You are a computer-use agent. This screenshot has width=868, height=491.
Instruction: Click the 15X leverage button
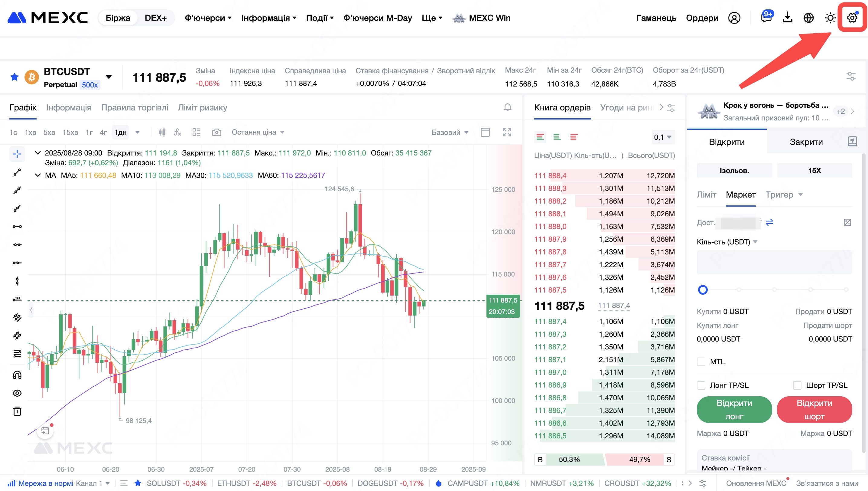[814, 171]
